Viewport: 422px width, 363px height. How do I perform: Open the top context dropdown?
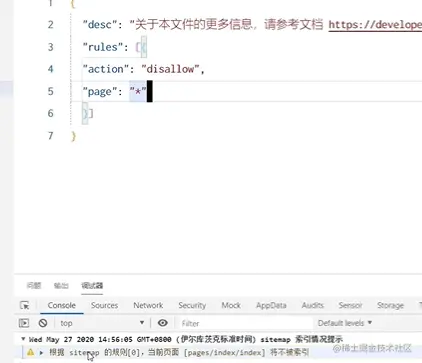tap(102, 323)
